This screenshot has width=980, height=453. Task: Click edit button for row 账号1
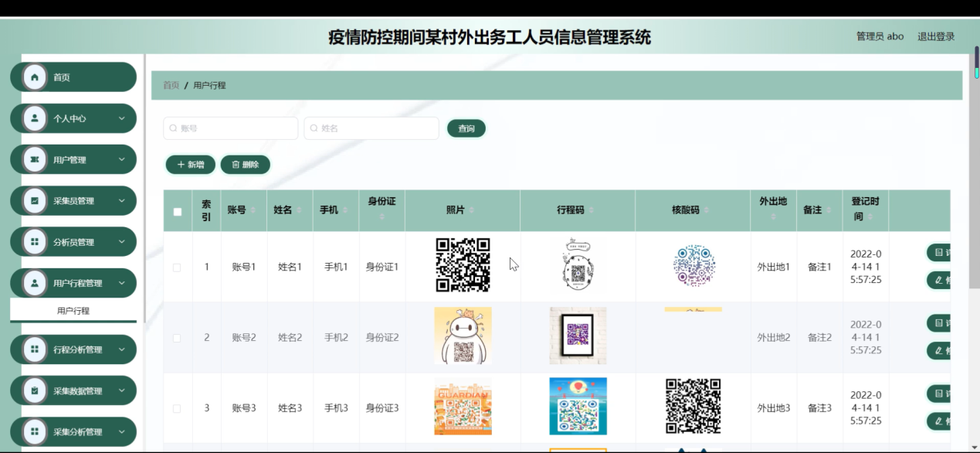click(x=938, y=280)
